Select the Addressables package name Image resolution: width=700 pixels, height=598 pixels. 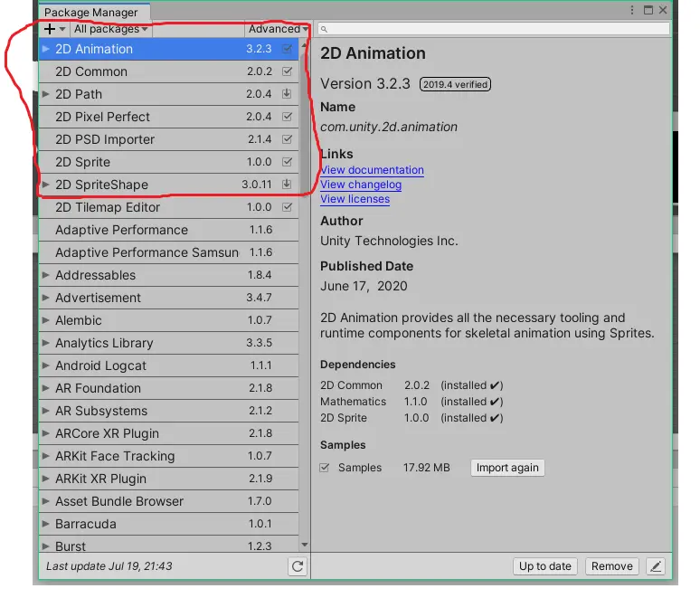95,275
